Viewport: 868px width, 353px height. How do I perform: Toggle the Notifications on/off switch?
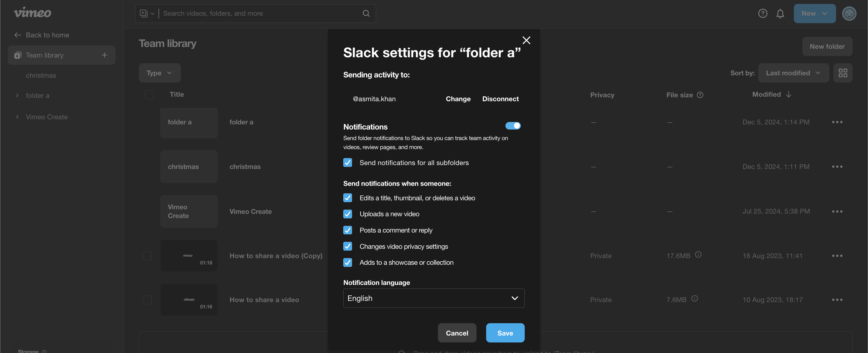tap(511, 126)
